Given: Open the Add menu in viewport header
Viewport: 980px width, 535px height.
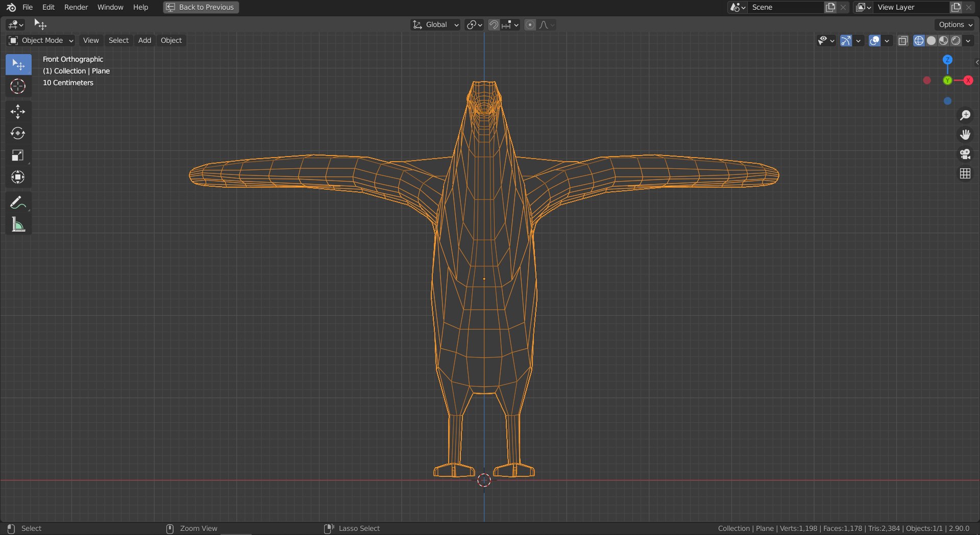Looking at the screenshot, I should tap(144, 40).
